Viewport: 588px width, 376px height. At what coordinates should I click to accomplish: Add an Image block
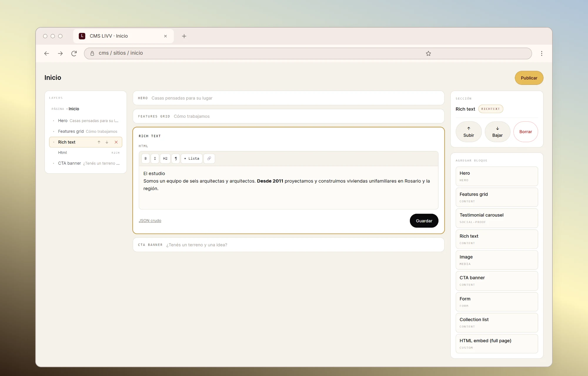(497, 260)
